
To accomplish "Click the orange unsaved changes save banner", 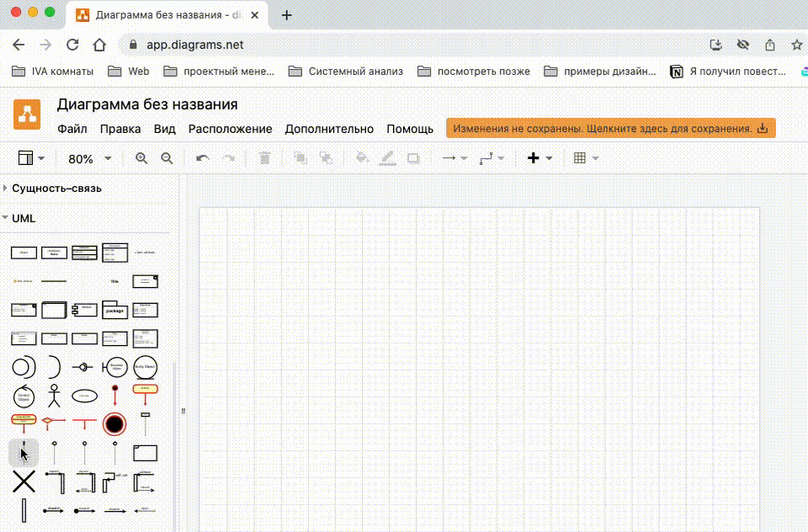I will pos(611,128).
